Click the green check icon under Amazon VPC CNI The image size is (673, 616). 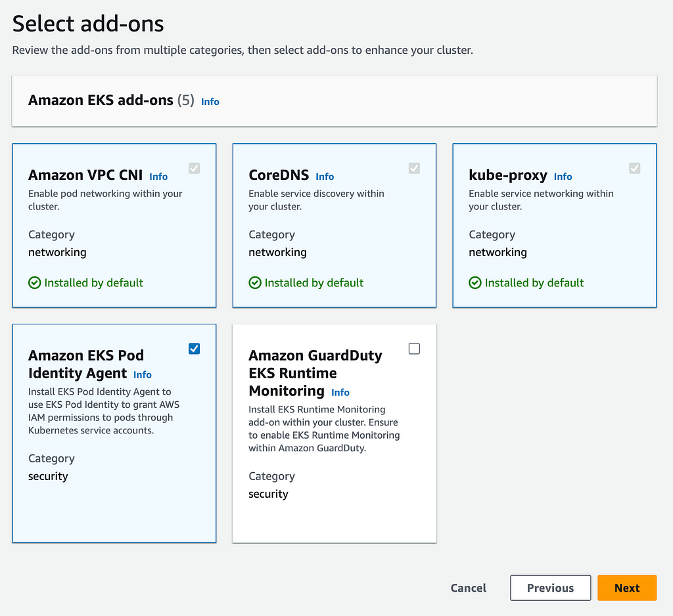(34, 282)
